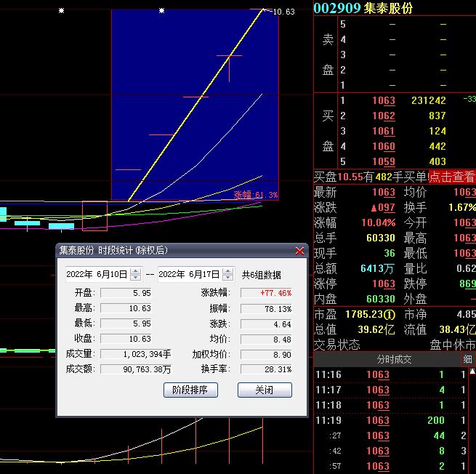This screenshot has height=474, width=476.
Task: Open the 细 detail tab
Action: pos(467,360)
